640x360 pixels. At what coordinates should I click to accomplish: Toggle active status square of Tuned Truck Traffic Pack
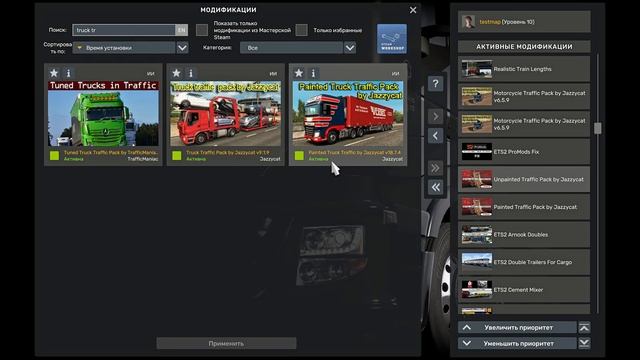pyautogui.click(x=54, y=156)
